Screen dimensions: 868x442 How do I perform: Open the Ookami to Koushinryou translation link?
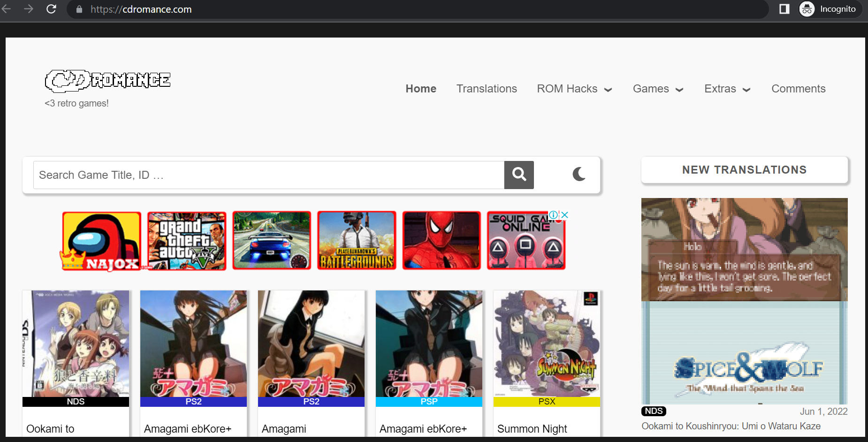click(x=731, y=426)
